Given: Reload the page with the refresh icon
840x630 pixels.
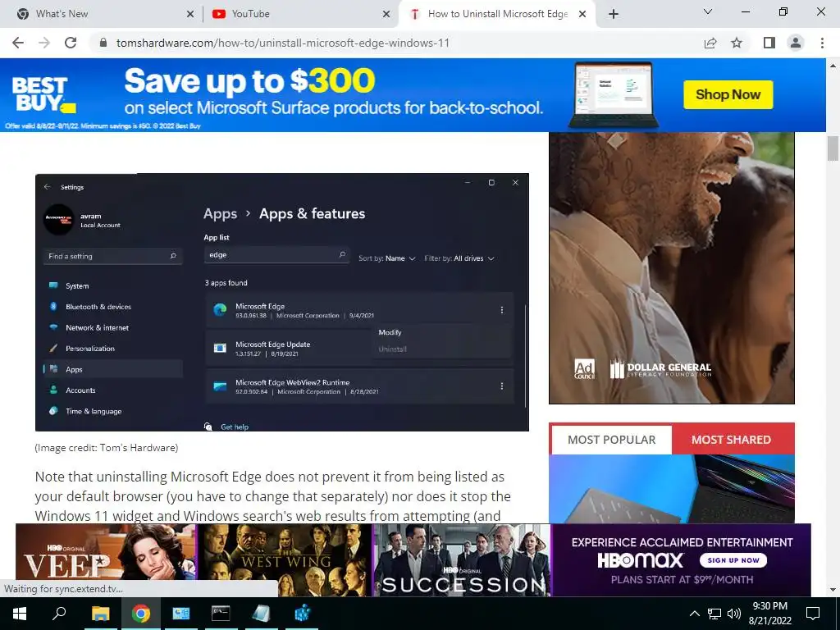Looking at the screenshot, I should pyautogui.click(x=71, y=43).
